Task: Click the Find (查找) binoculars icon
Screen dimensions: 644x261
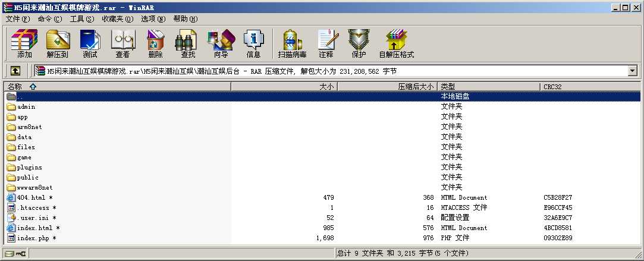Action: 188,43
